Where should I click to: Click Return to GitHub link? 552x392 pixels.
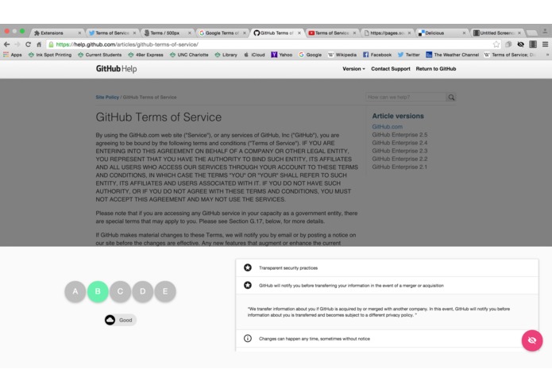[x=436, y=69]
